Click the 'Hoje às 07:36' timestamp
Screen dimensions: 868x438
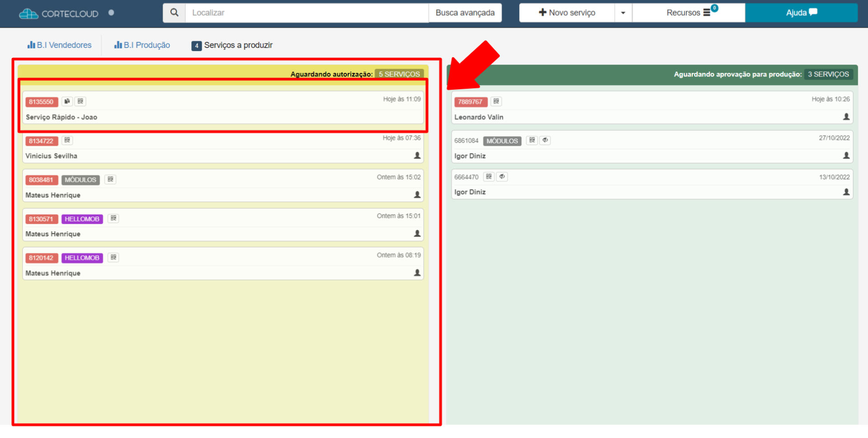[x=402, y=138]
